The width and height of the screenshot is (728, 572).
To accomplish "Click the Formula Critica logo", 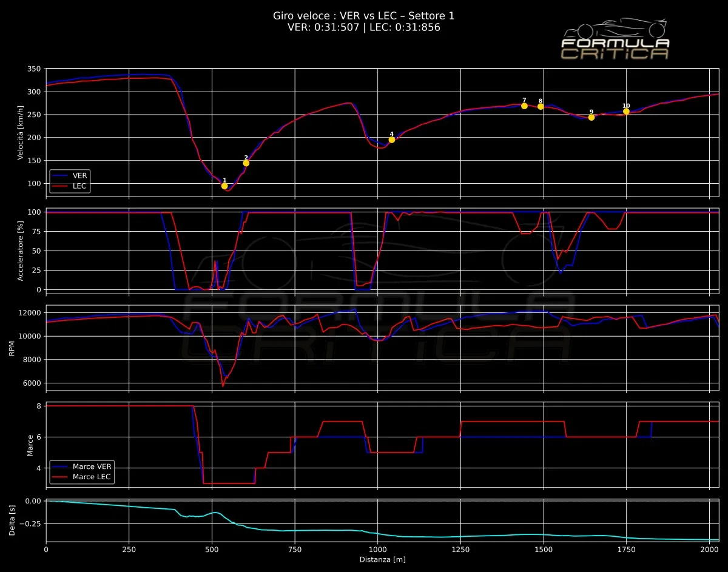I will coord(615,40).
